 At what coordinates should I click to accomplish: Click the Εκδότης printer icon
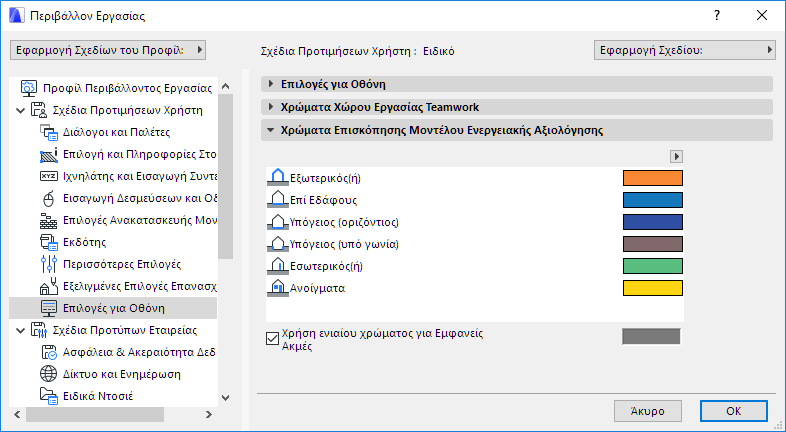click(49, 242)
